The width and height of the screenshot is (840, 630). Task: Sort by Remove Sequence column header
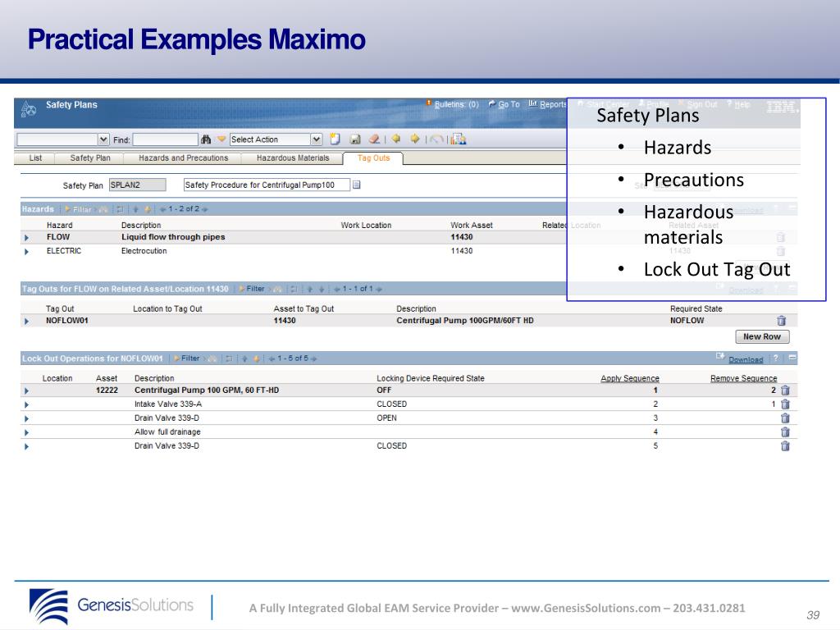tap(743, 378)
